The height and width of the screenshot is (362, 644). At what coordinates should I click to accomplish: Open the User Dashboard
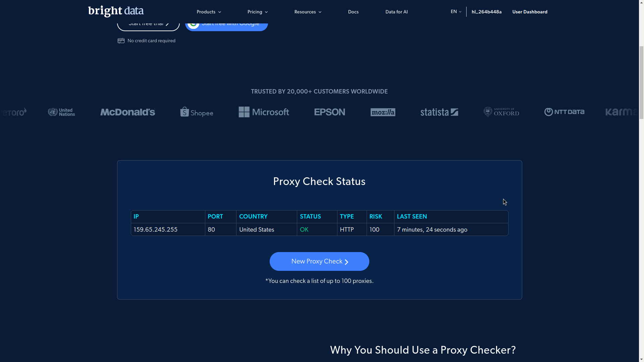[x=530, y=12]
